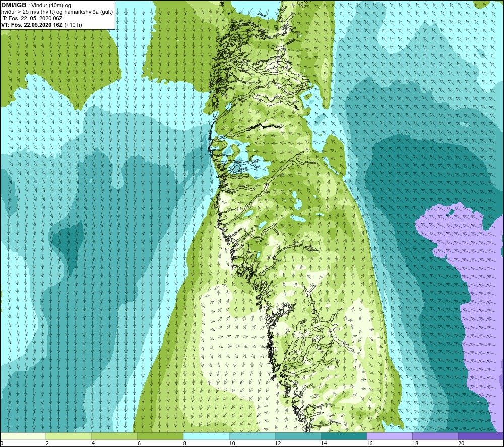Click the legend scale label '2'
The width and height of the screenshot is (504, 447).
(47, 443)
